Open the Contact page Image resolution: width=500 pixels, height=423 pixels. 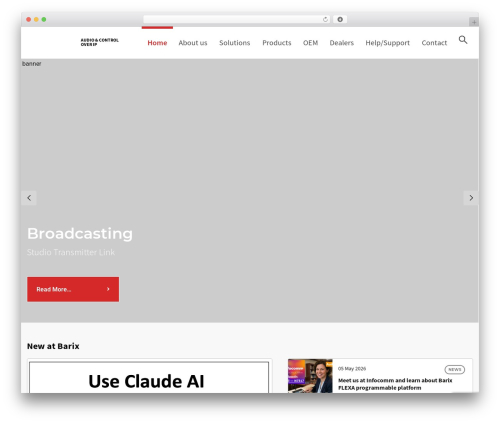click(434, 43)
